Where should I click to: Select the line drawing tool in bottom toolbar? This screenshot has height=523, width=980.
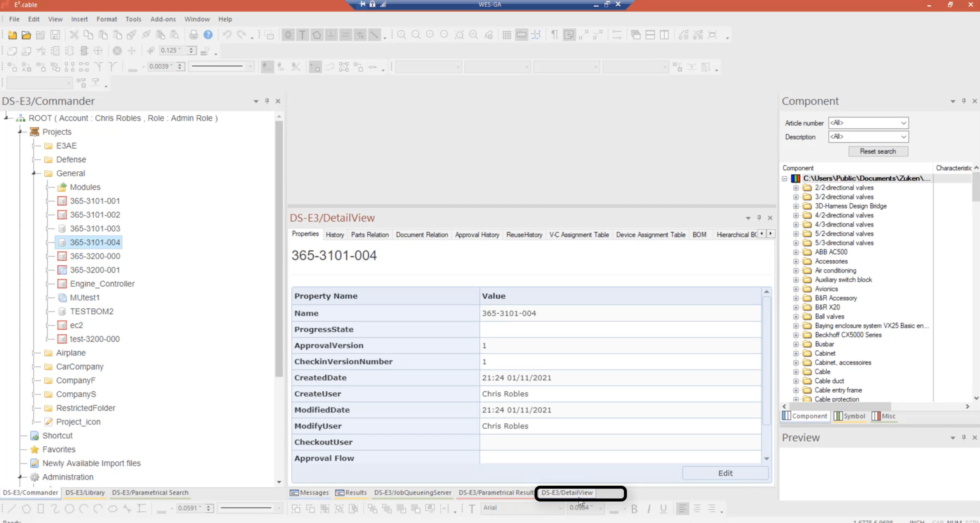(12, 508)
